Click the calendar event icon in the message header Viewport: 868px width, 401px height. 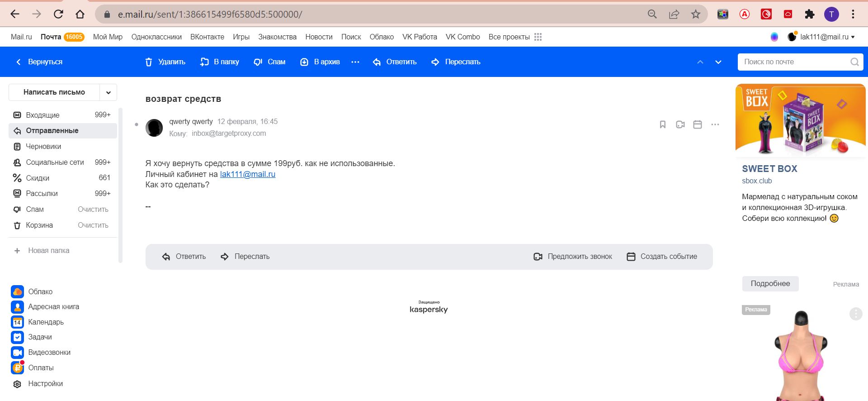point(697,124)
